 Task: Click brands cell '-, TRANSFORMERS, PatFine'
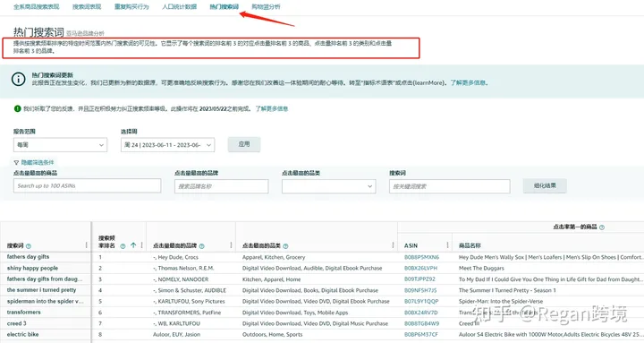tap(187, 313)
